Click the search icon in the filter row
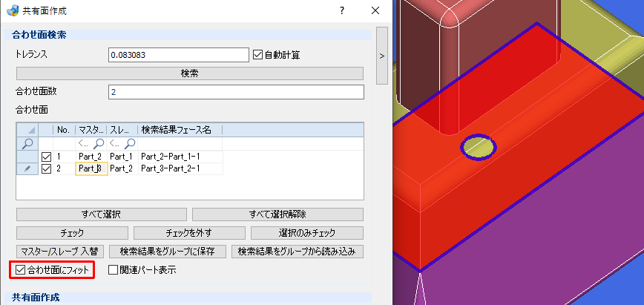This screenshot has width=644, height=305. [27, 143]
